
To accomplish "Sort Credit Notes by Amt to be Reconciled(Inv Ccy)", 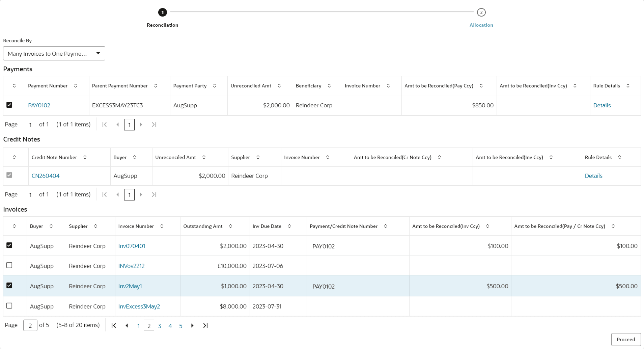I will coord(551,157).
